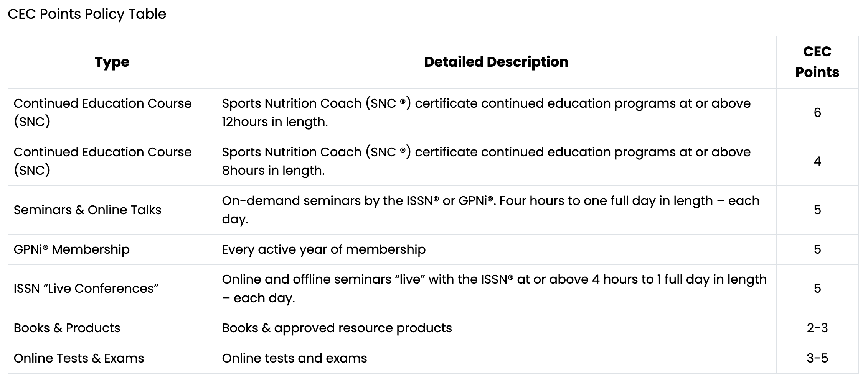The width and height of the screenshot is (868, 384).
Task: Click the CEC points value 6
Action: tap(817, 113)
